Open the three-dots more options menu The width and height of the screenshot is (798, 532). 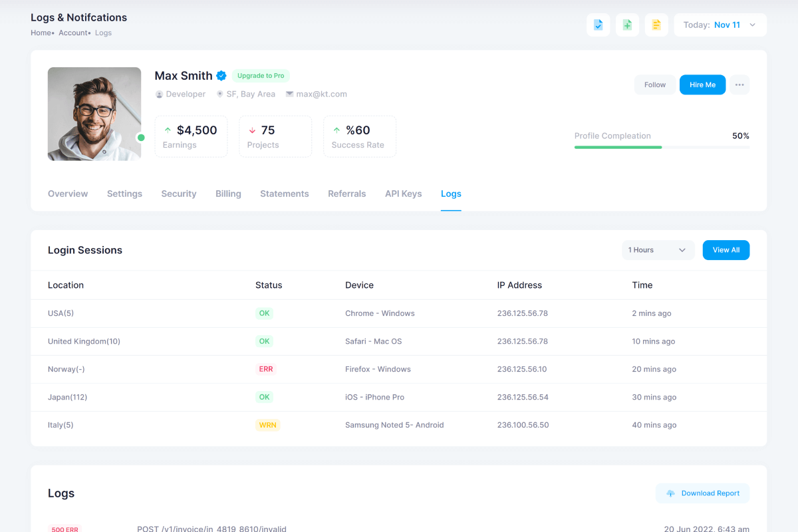tap(739, 85)
